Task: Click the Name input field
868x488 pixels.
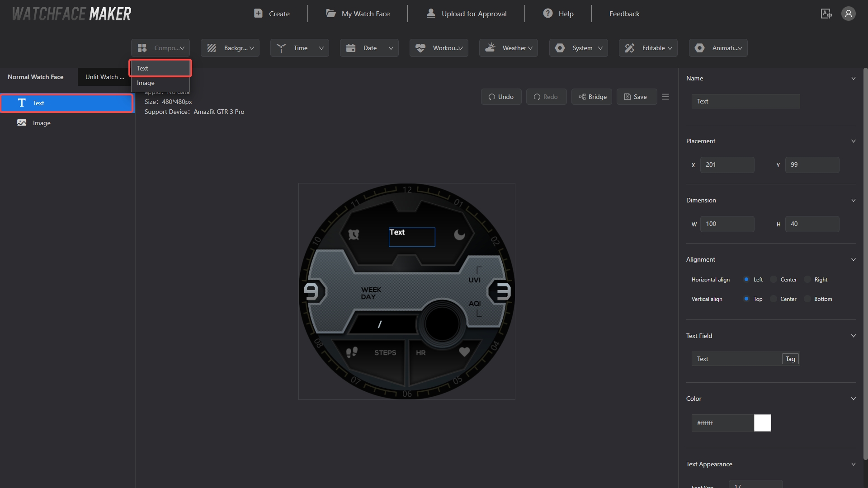Action: pos(745,101)
